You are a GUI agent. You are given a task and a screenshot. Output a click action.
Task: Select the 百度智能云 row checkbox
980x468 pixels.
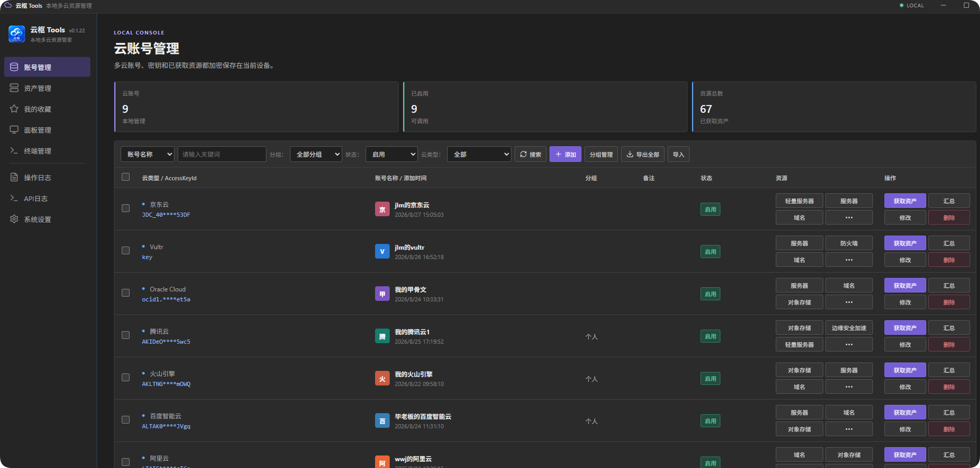click(x=125, y=419)
